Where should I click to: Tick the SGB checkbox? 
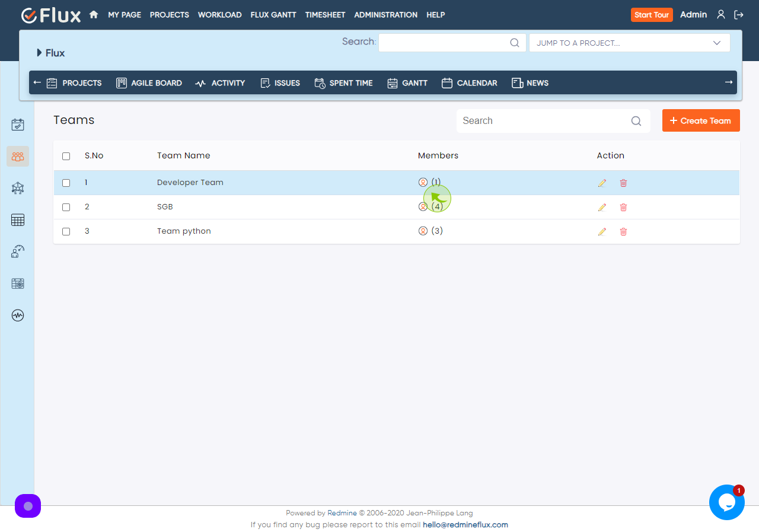[x=66, y=207]
